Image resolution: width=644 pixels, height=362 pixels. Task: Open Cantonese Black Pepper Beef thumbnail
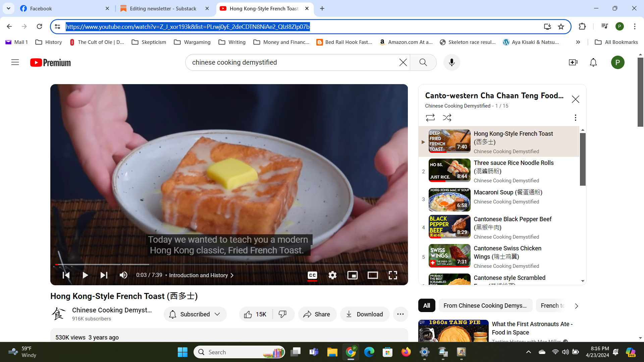click(x=449, y=227)
